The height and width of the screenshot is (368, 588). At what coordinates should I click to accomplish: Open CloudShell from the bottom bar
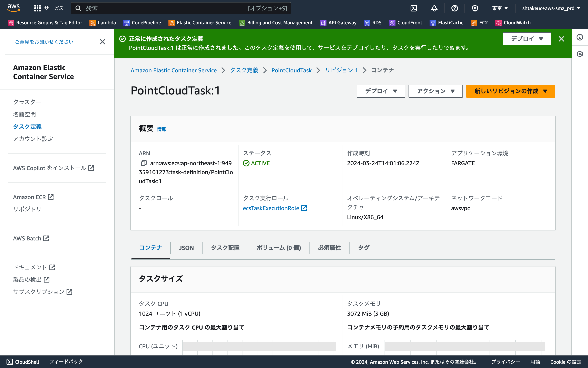coord(23,362)
